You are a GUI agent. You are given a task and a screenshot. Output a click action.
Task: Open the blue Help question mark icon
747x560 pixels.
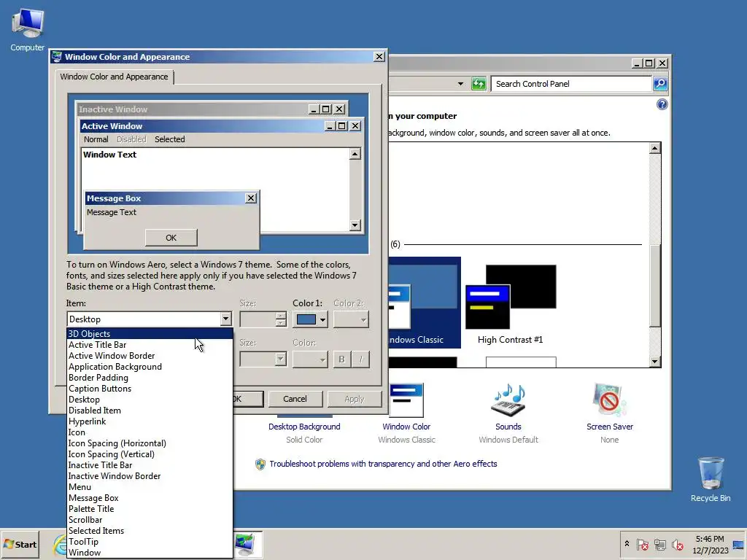(x=662, y=105)
